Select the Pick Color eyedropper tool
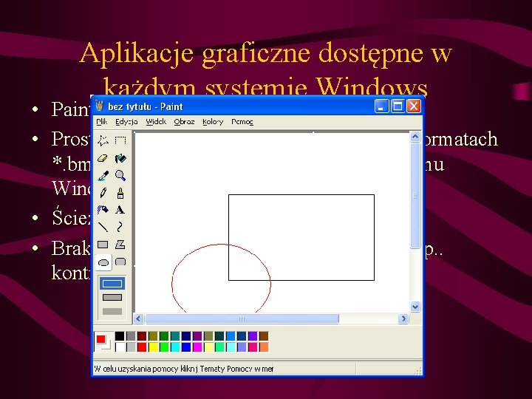This screenshot has width=532, height=399. pyautogui.click(x=103, y=175)
